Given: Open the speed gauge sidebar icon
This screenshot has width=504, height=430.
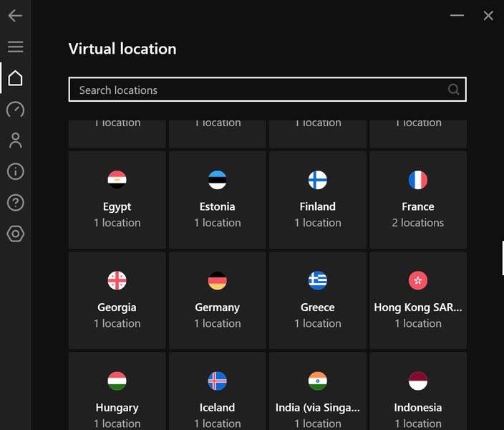Looking at the screenshot, I should pos(15,109).
